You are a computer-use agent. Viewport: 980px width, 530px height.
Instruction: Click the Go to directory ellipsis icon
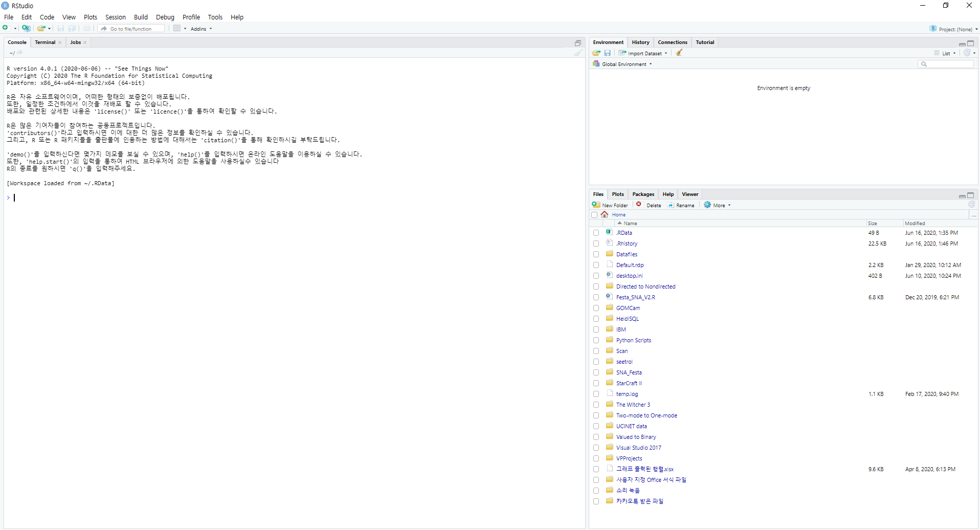974,215
